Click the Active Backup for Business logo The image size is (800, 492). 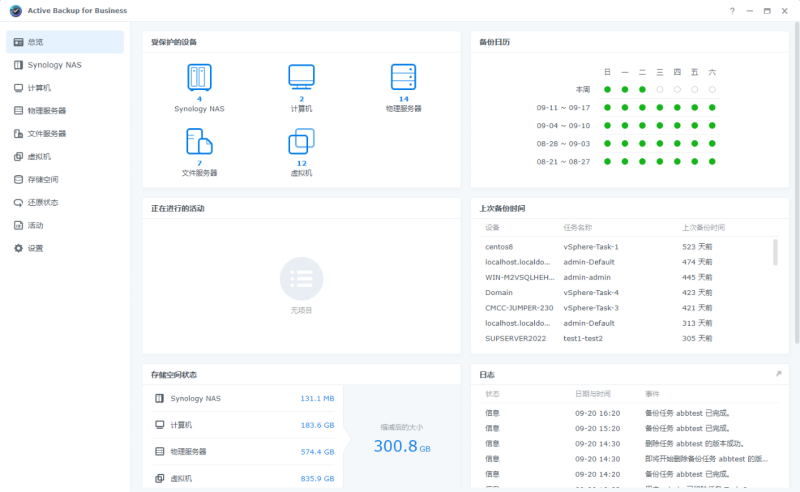[x=16, y=11]
